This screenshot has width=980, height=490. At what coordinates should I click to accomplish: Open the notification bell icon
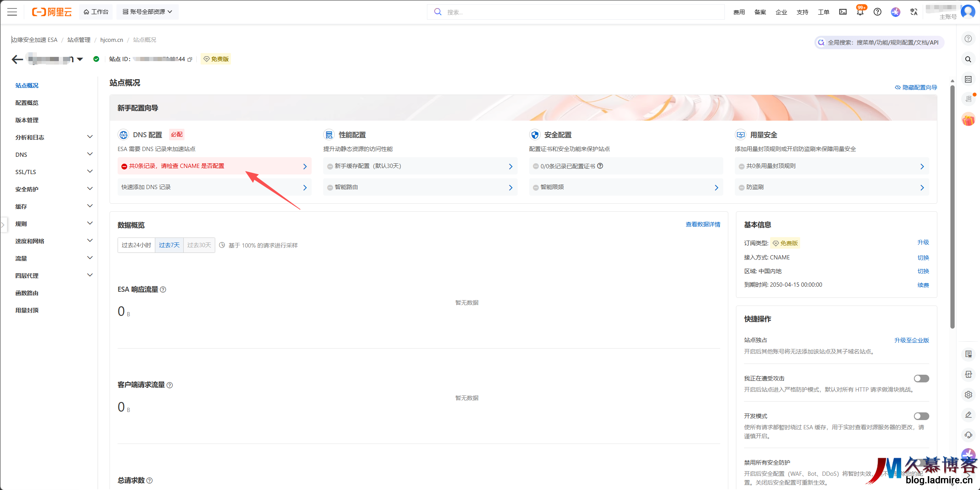(x=860, y=12)
